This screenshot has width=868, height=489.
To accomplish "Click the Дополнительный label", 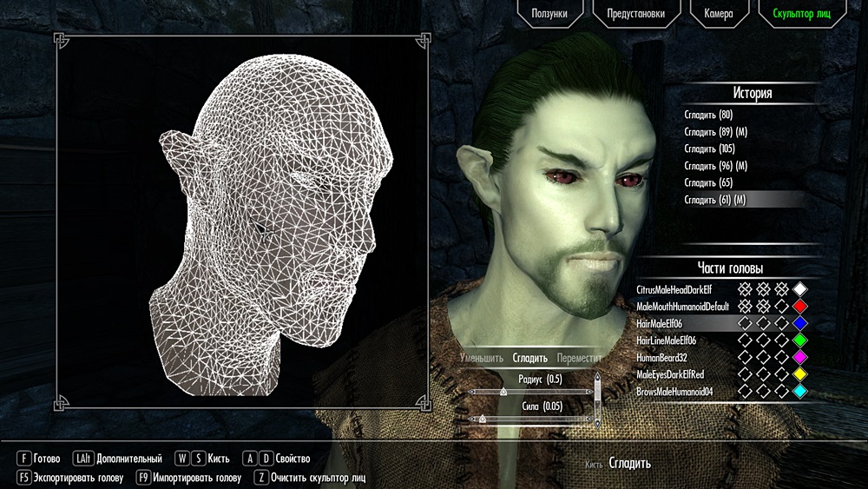I will pyautogui.click(x=129, y=459).
